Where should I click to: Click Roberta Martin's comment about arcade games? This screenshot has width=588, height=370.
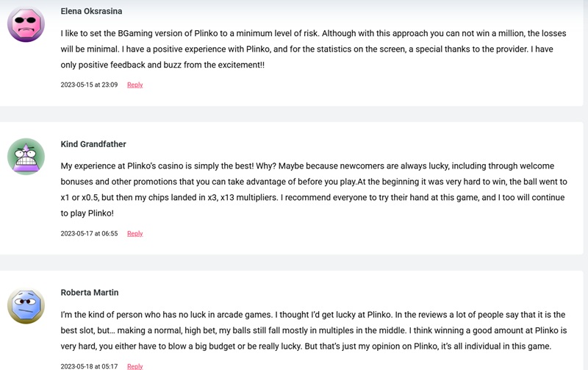pos(314,330)
